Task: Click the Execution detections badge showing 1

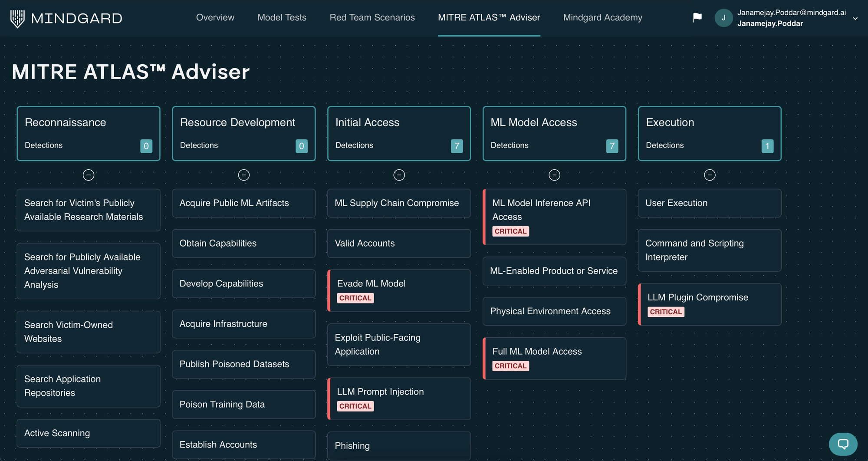Action: tap(767, 146)
